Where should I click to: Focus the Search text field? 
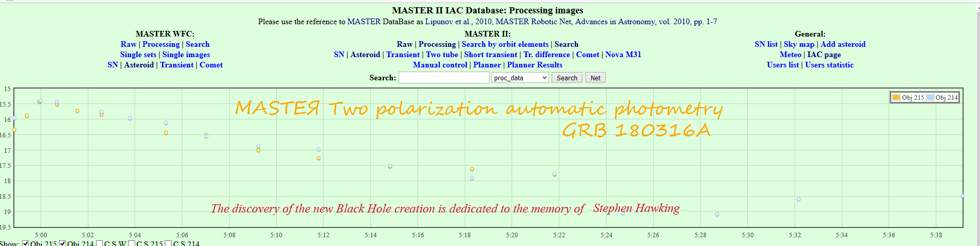(444, 78)
